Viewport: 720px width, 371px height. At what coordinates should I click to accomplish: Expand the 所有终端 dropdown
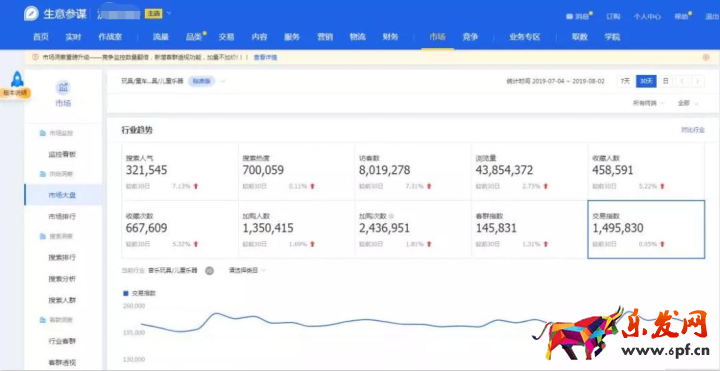coord(648,103)
